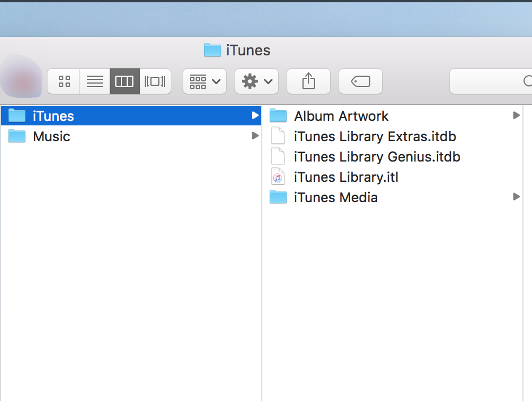Click the Music folder icon
This screenshot has height=401, width=532.
click(17, 136)
